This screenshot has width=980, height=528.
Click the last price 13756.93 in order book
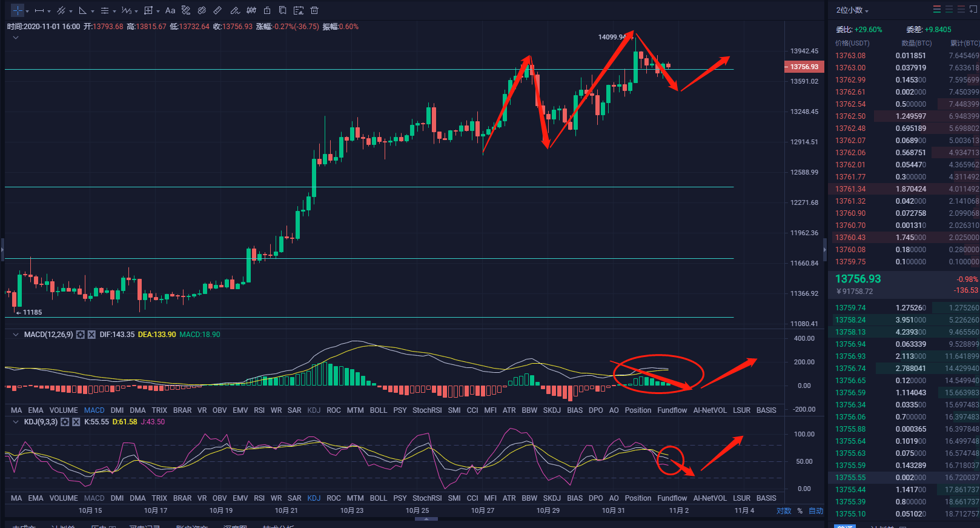858,279
